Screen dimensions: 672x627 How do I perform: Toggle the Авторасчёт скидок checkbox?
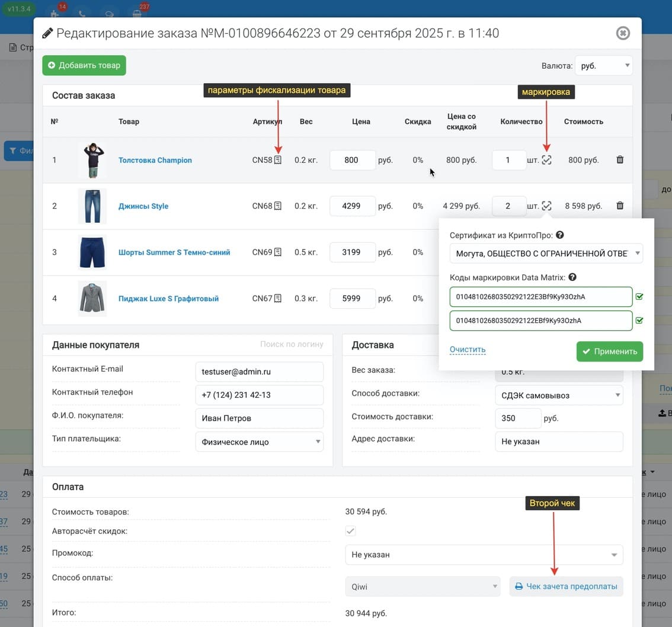[350, 531]
